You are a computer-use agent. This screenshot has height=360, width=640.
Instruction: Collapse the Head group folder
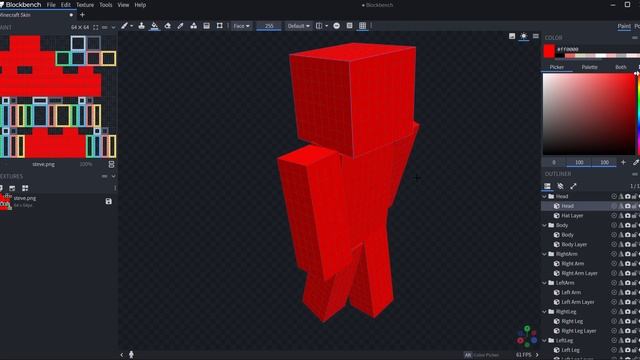(x=544, y=196)
